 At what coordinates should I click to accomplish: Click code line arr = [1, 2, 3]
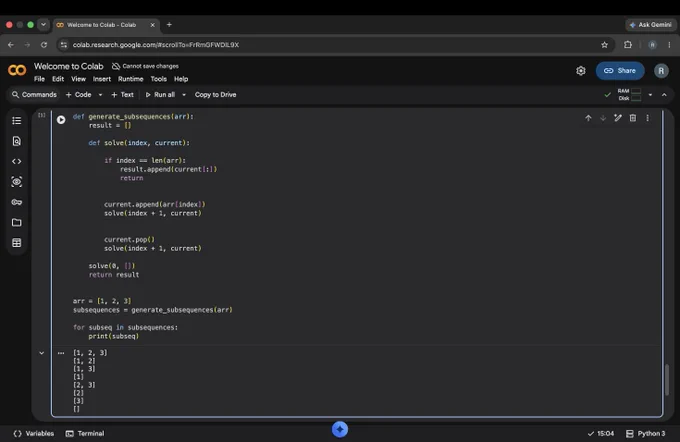[102, 301]
